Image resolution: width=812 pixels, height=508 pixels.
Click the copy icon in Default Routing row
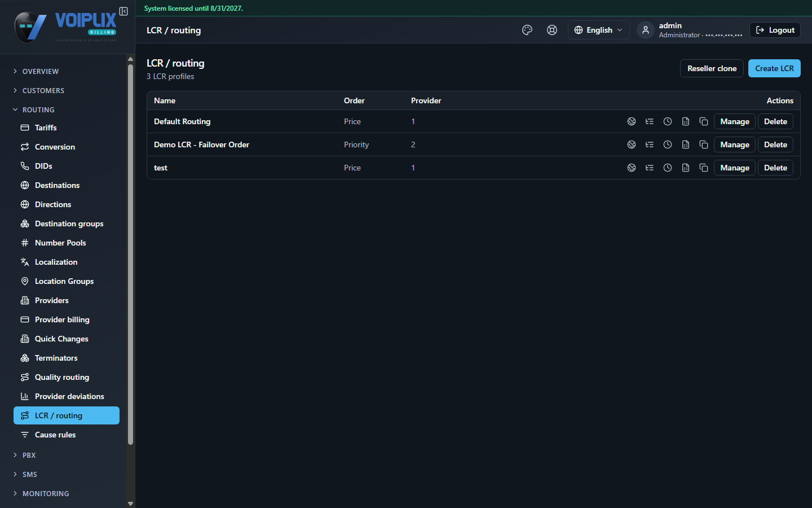click(704, 121)
